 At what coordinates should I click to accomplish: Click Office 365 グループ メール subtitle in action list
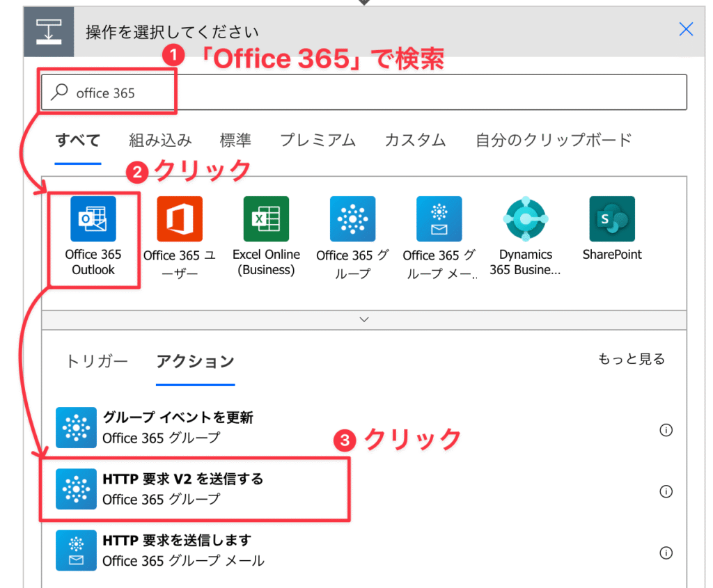(183, 561)
